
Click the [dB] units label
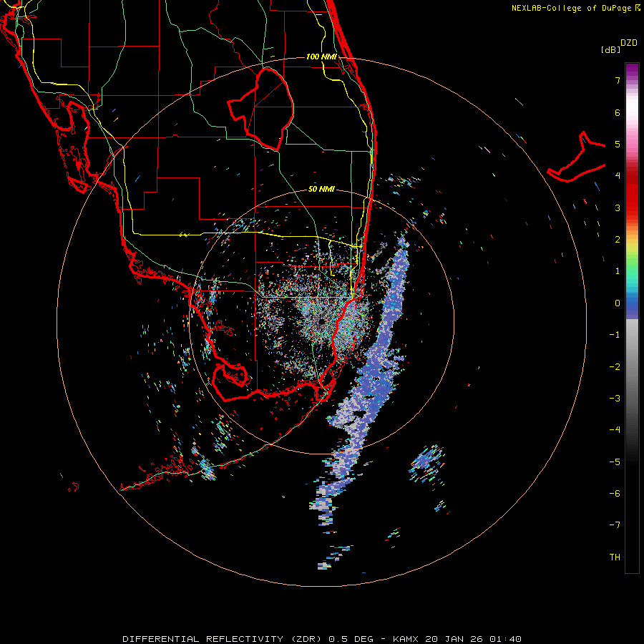pos(610,49)
